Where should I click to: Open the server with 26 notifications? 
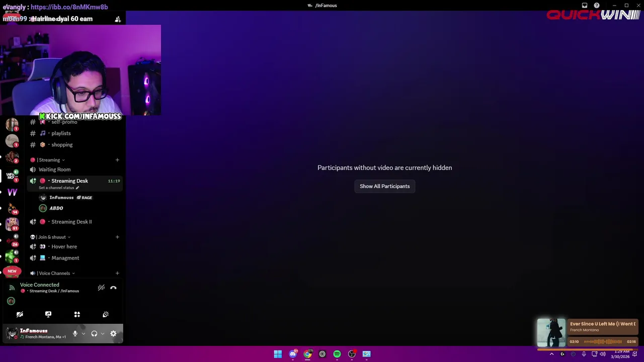pyautogui.click(x=12, y=240)
